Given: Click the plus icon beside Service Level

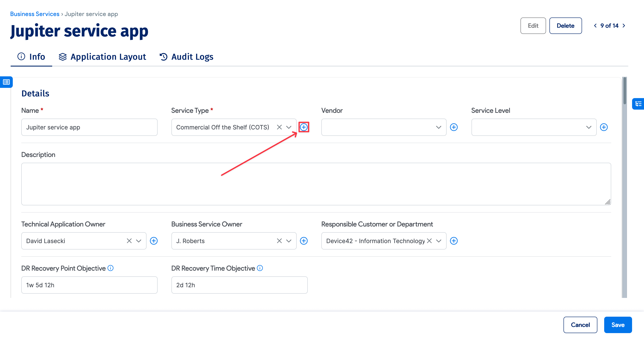Looking at the screenshot, I should pyautogui.click(x=604, y=127).
